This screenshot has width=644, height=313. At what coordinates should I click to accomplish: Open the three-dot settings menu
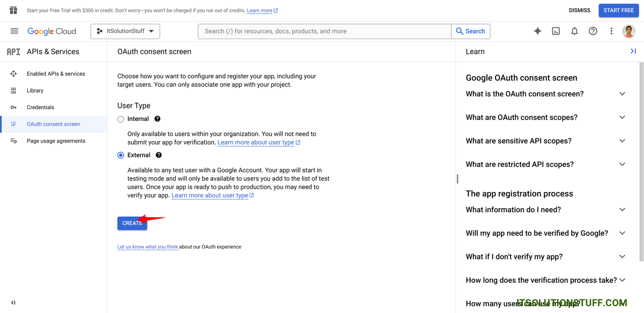tap(611, 31)
